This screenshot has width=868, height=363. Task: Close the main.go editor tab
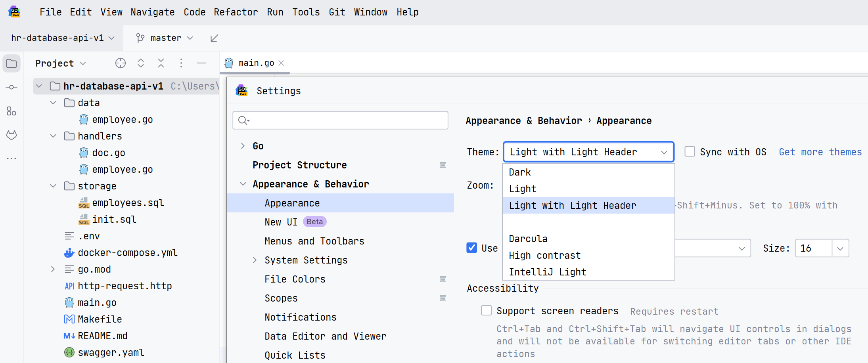point(281,63)
